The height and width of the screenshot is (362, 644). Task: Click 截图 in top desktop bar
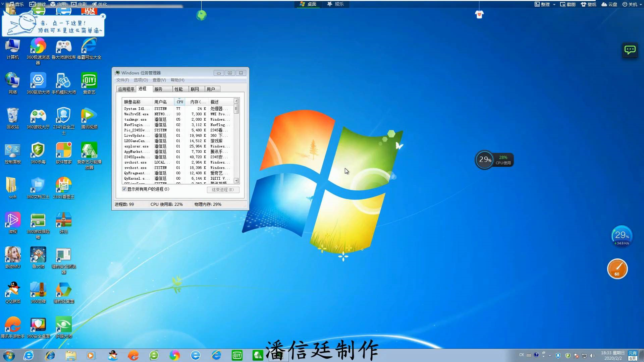(568, 4)
